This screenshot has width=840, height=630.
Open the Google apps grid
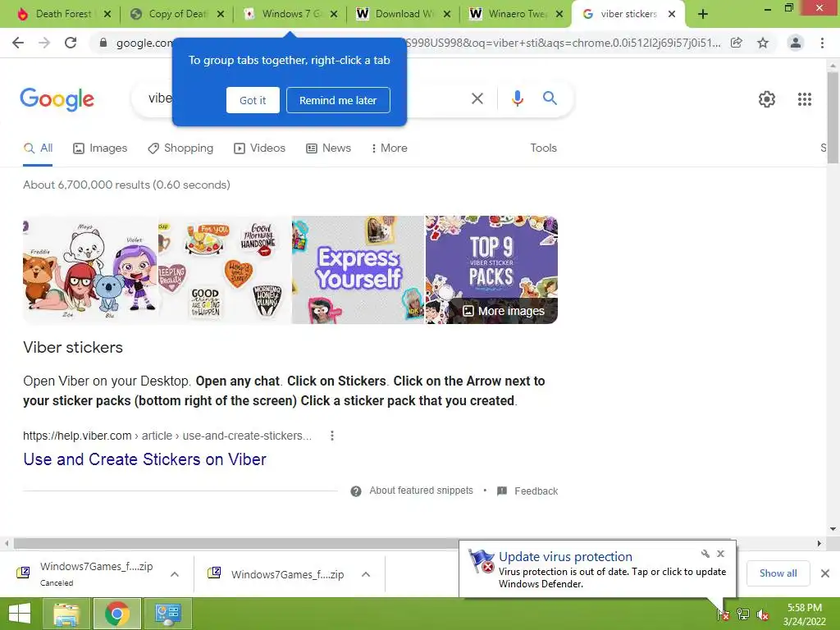point(805,99)
